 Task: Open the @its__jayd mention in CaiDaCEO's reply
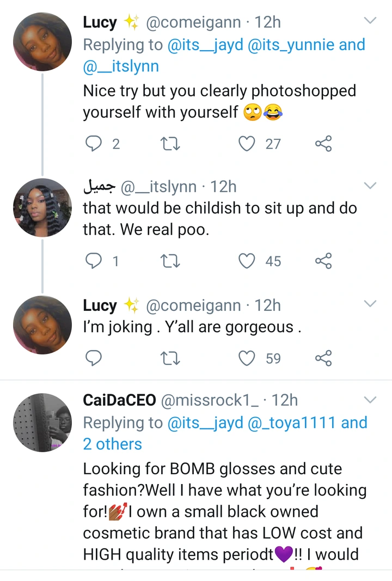pos(205,423)
